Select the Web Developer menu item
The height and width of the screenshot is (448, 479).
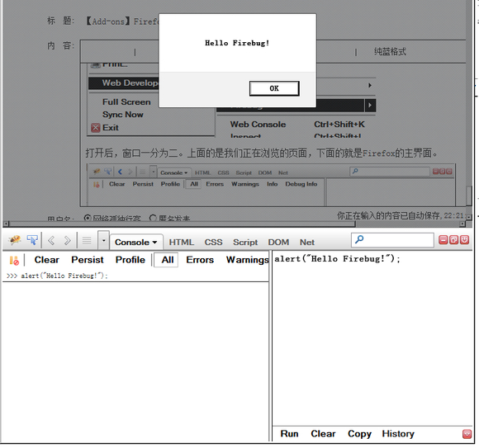pyautogui.click(x=124, y=83)
